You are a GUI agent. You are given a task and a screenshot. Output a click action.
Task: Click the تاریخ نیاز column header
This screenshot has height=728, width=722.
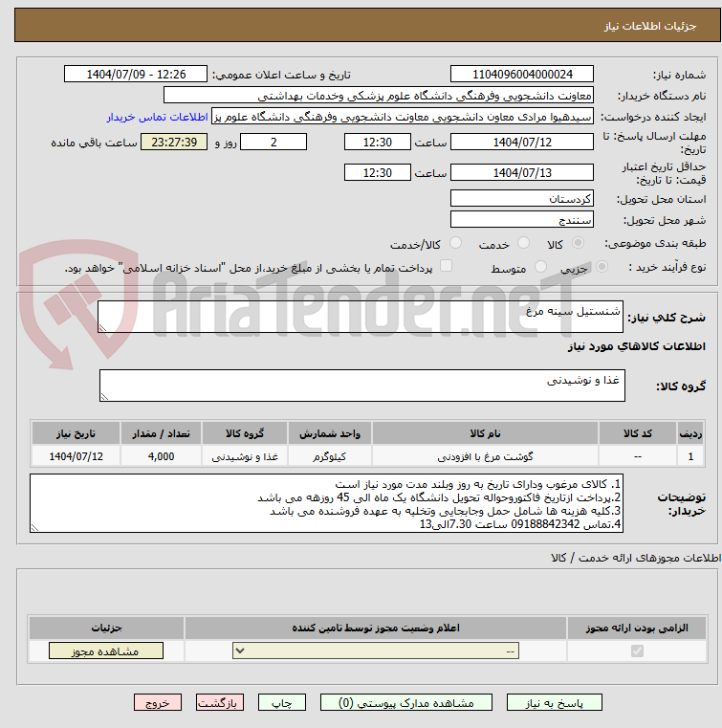tap(76, 433)
